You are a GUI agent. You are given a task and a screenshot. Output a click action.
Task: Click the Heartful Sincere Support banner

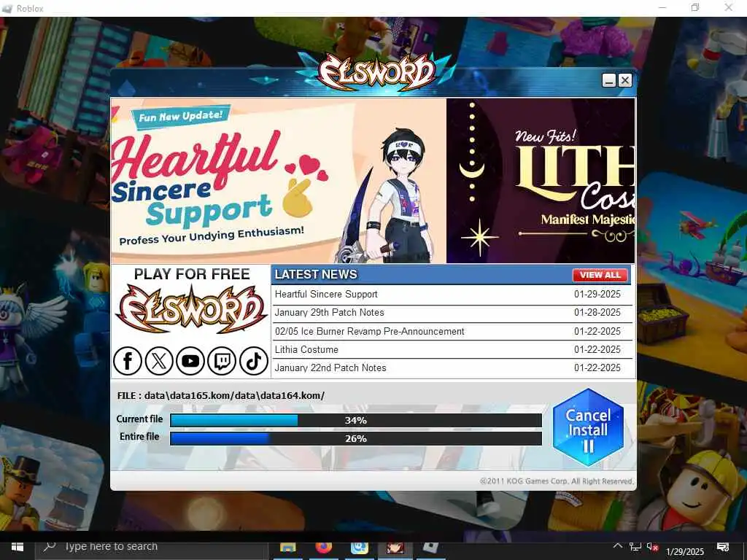(x=279, y=181)
